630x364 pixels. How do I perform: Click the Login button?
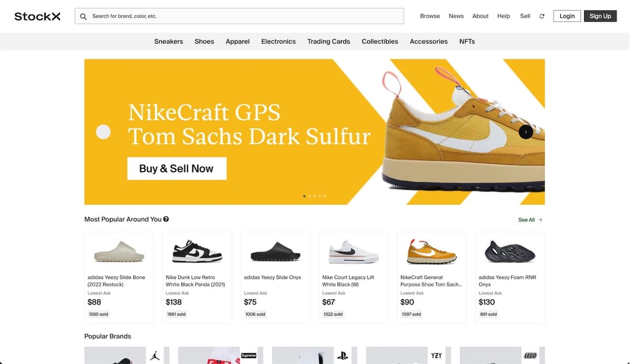(x=567, y=16)
